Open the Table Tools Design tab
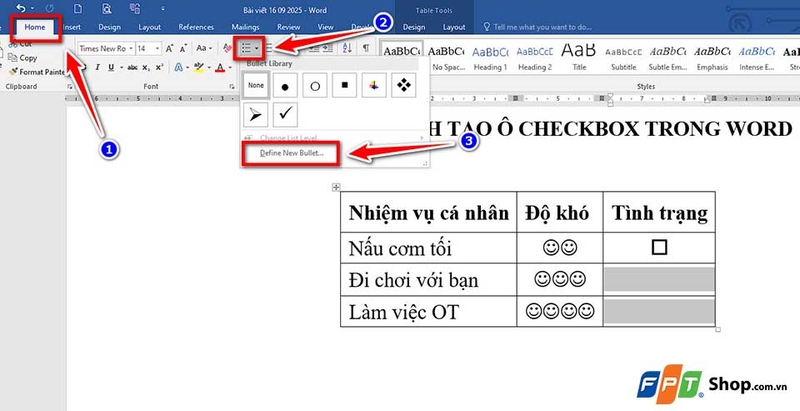Viewport: 800px width, 411px height. click(x=414, y=27)
